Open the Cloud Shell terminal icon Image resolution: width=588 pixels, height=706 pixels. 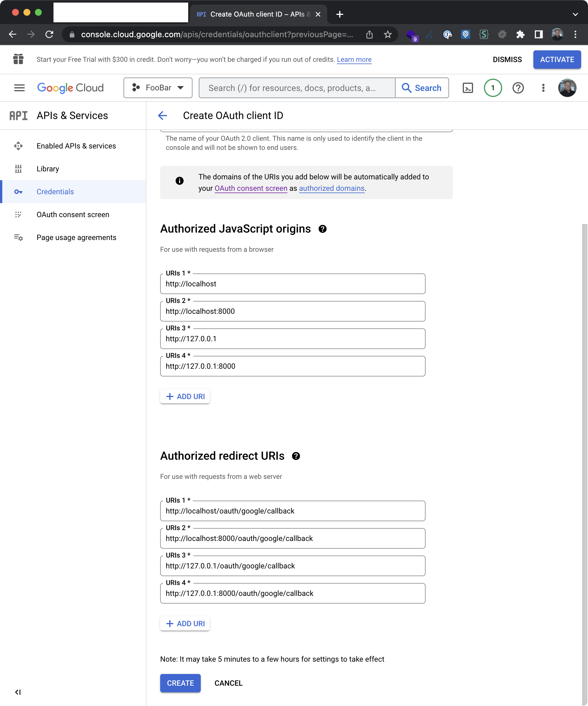coord(468,88)
